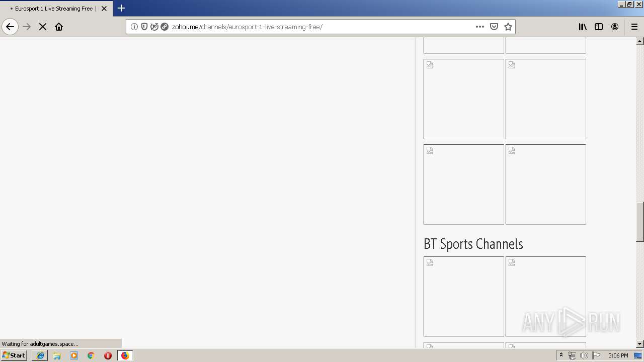Open page actions three-dot menu
This screenshot has width=644, height=362.
click(480, 27)
